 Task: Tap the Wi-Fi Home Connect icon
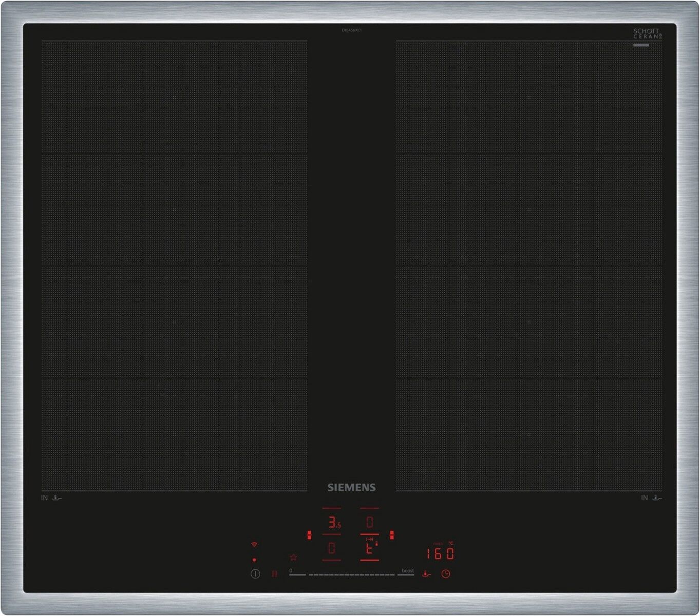[254, 545]
